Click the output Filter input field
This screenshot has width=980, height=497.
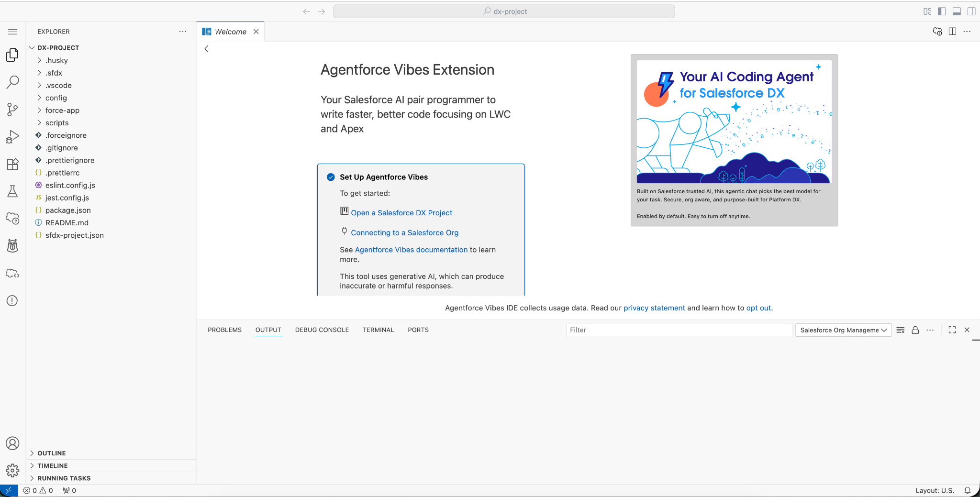(x=679, y=330)
